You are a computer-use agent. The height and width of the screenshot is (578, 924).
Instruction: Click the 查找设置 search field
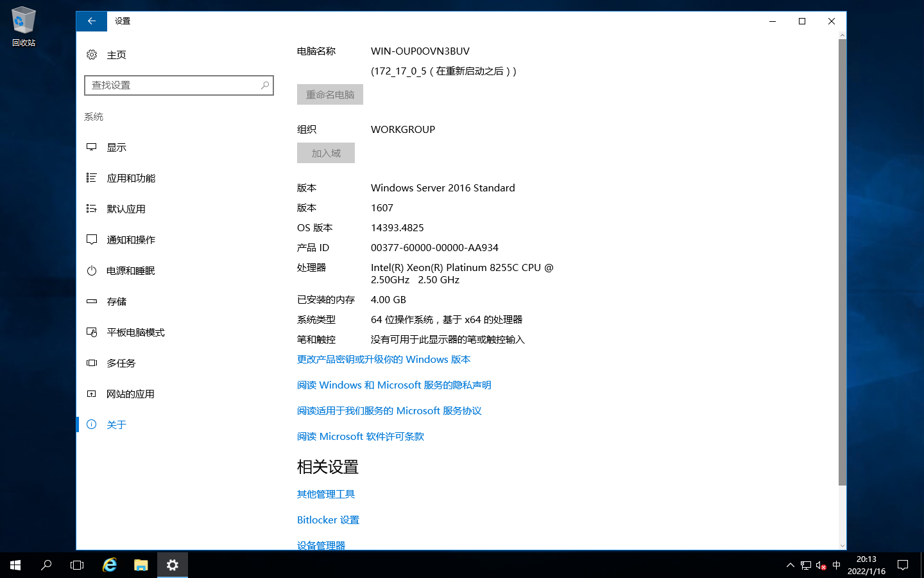(179, 85)
